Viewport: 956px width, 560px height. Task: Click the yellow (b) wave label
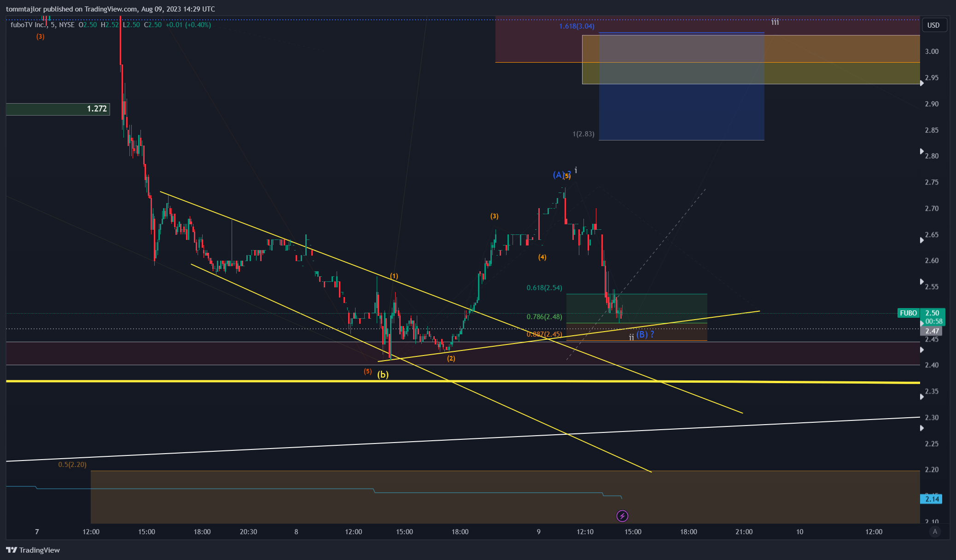coord(383,374)
